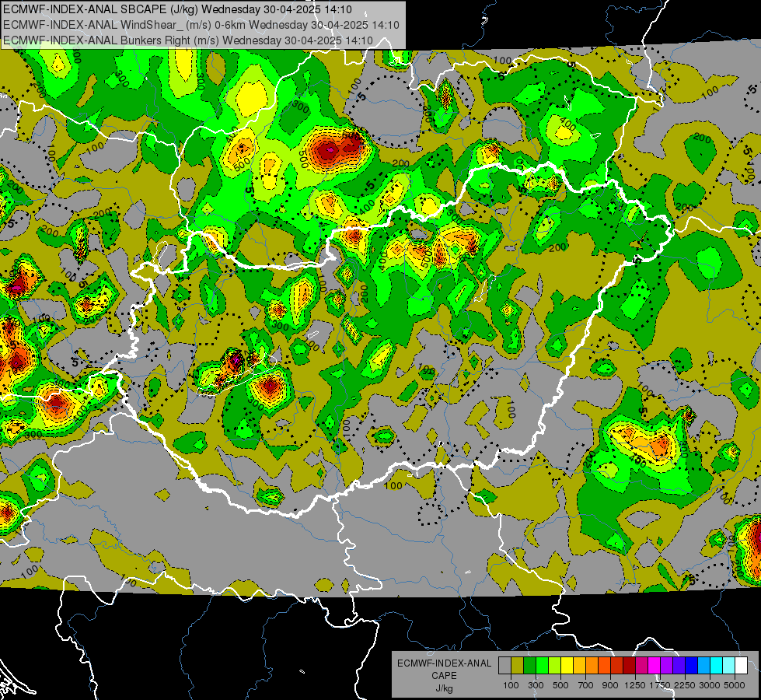Select the orange-red legend swatch left of 900
This screenshot has height=700, width=761.
coord(604,666)
